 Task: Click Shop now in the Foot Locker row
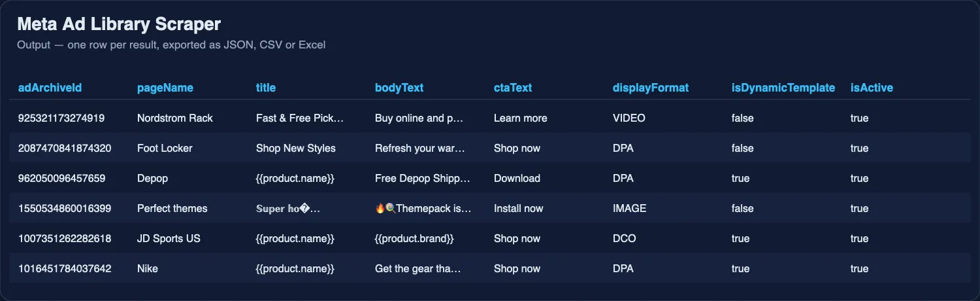coord(517,149)
